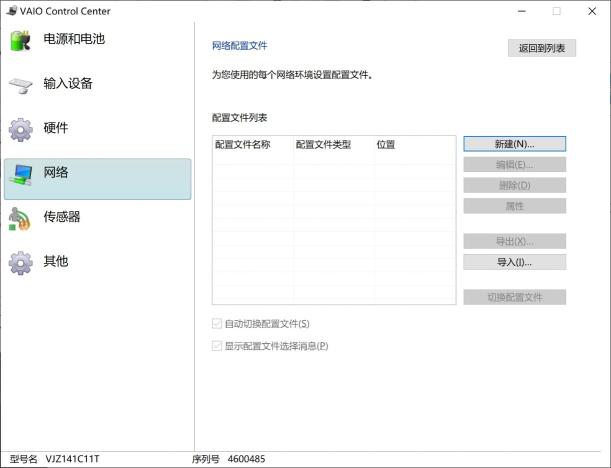Click the keyboard and mouse icon for 输入设备
The image size is (611, 468).
21,85
